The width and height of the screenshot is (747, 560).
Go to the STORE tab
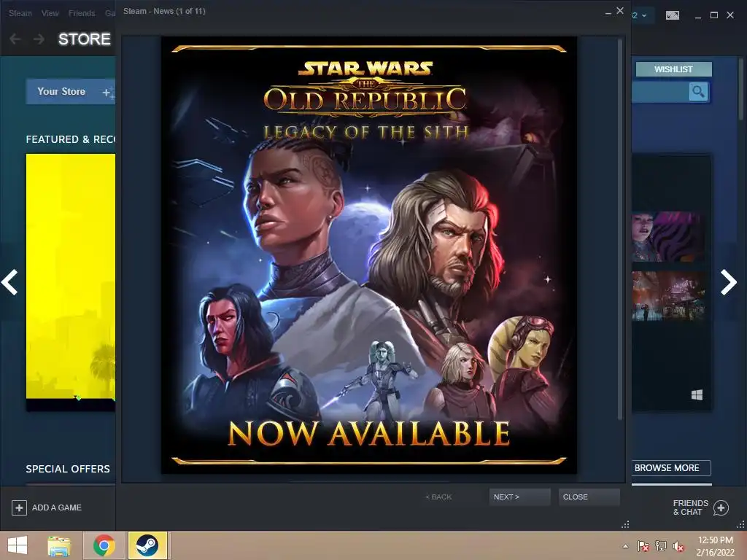pyautogui.click(x=85, y=39)
